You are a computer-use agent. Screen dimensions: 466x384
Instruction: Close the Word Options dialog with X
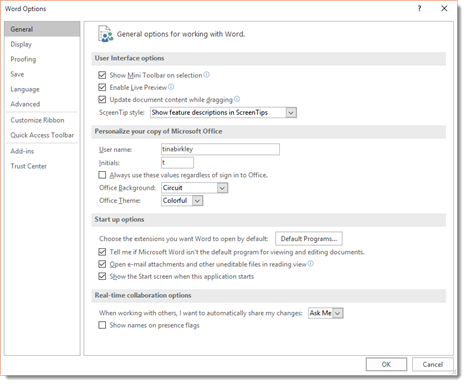tap(444, 8)
